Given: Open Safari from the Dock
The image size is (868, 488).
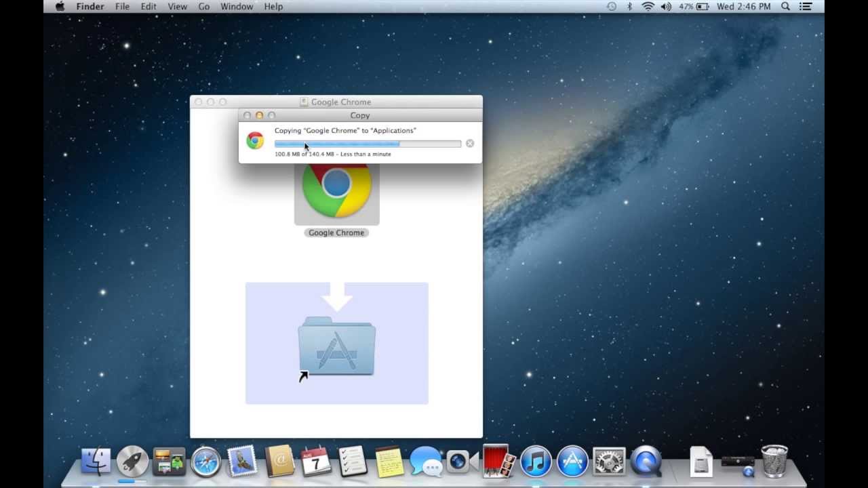Looking at the screenshot, I should (x=205, y=462).
